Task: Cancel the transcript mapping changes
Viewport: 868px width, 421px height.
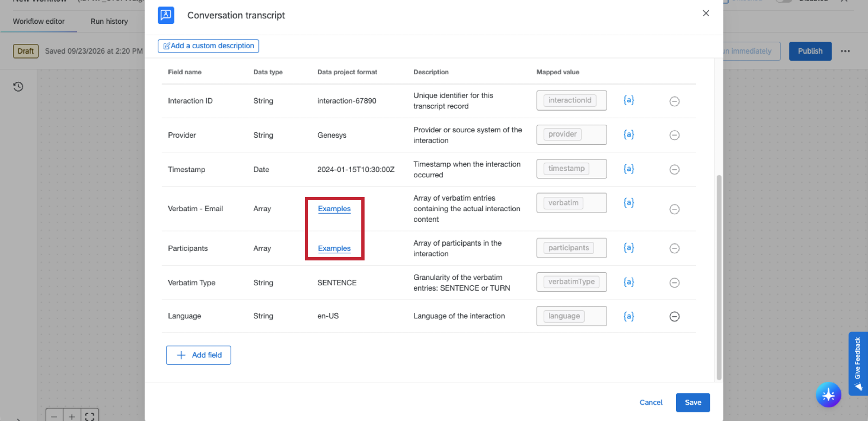Action: [x=651, y=403]
